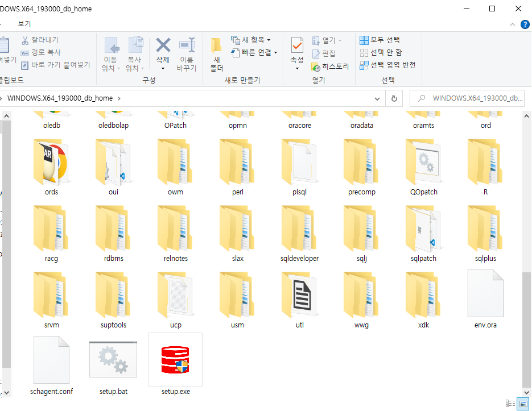Switch to large icons view mode
Screen dimensions: 532x411
(523, 404)
